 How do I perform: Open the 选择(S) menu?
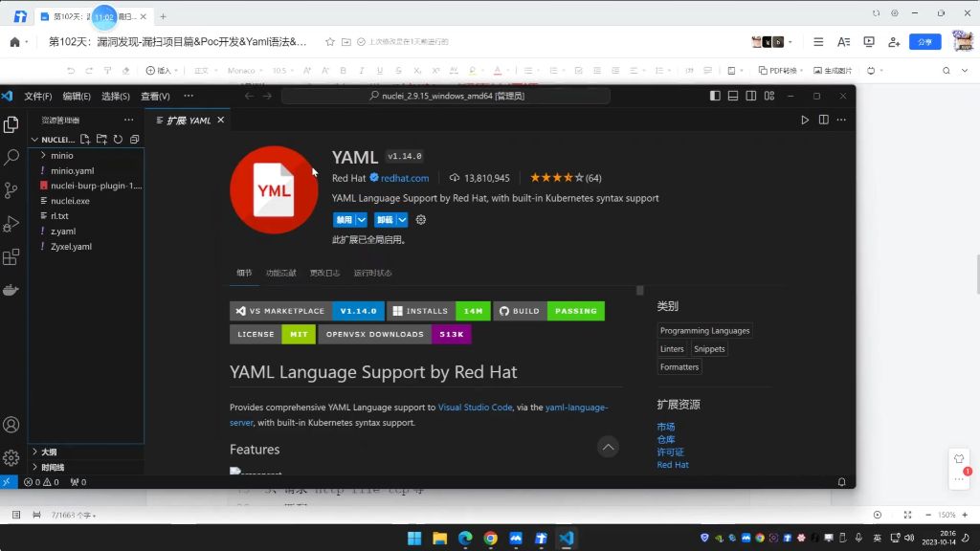[116, 97]
